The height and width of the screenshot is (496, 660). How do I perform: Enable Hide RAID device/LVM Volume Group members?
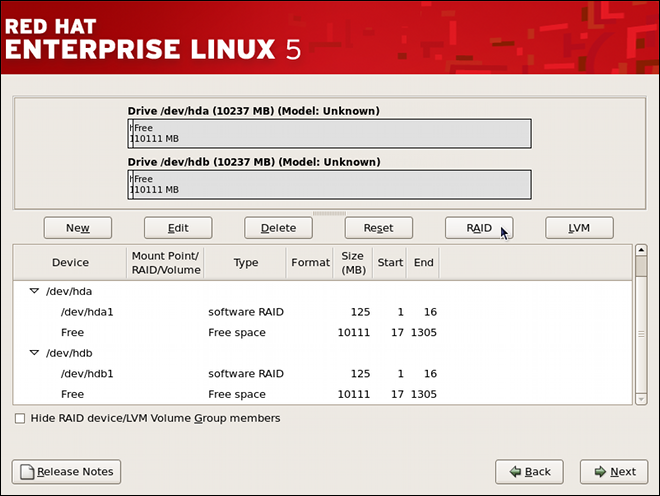click(x=20, y=419)
